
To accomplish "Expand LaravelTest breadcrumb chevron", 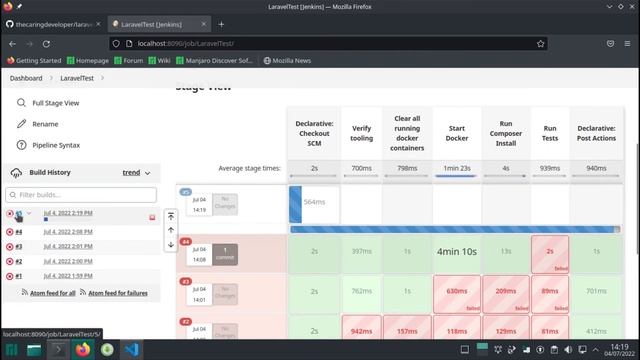I will pyautogui.click(x=102, y=78).
